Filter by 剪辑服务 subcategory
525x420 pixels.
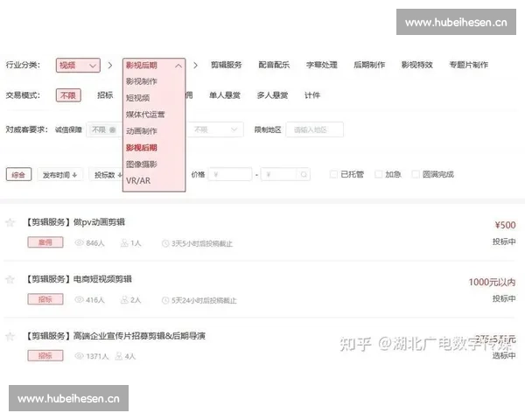(x=227, y=65)
